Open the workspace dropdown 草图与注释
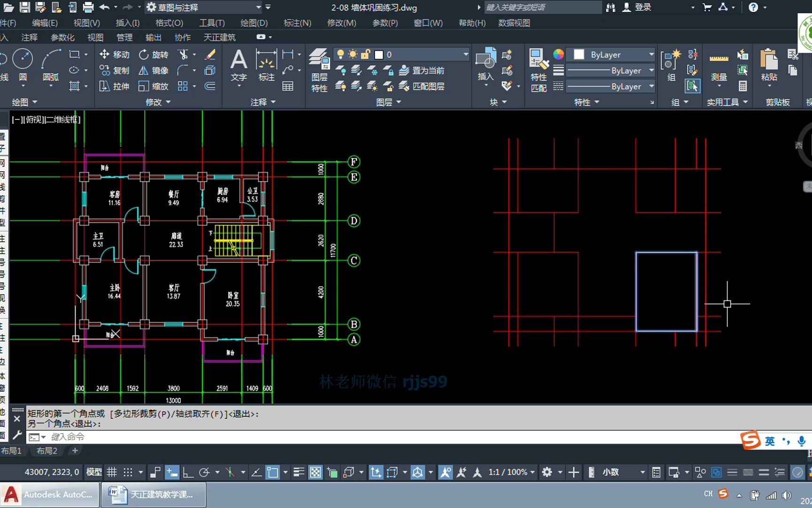The width and height of the screenshot is (812, 508). tap(204, 8)
